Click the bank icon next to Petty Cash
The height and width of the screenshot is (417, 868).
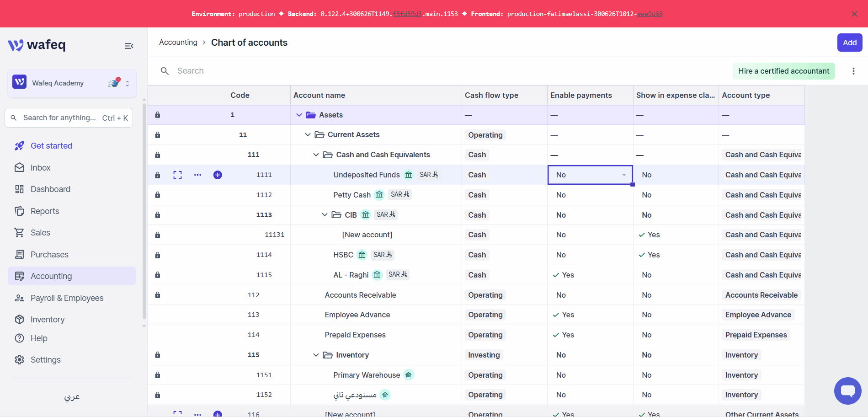click(379, 195)
